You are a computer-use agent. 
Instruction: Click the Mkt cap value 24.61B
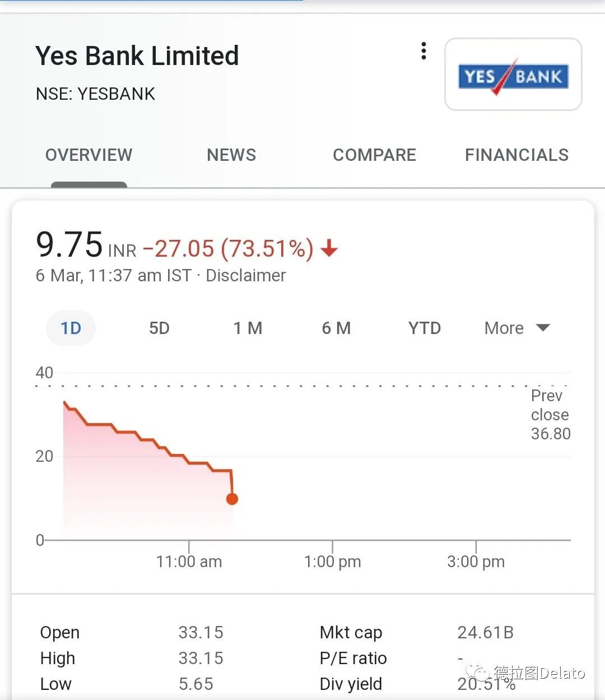point(486,632)
